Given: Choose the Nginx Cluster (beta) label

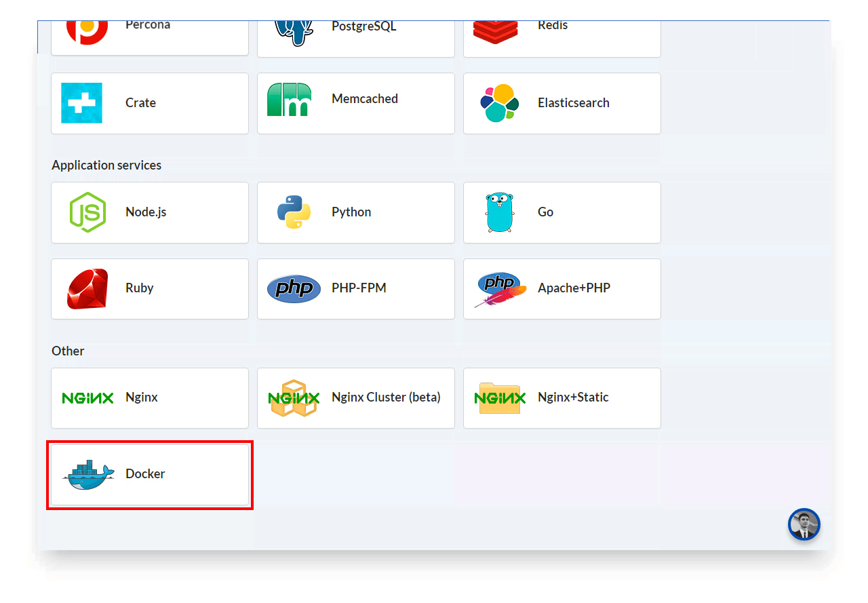Looking at the screenshot, I should click(386, 397).
